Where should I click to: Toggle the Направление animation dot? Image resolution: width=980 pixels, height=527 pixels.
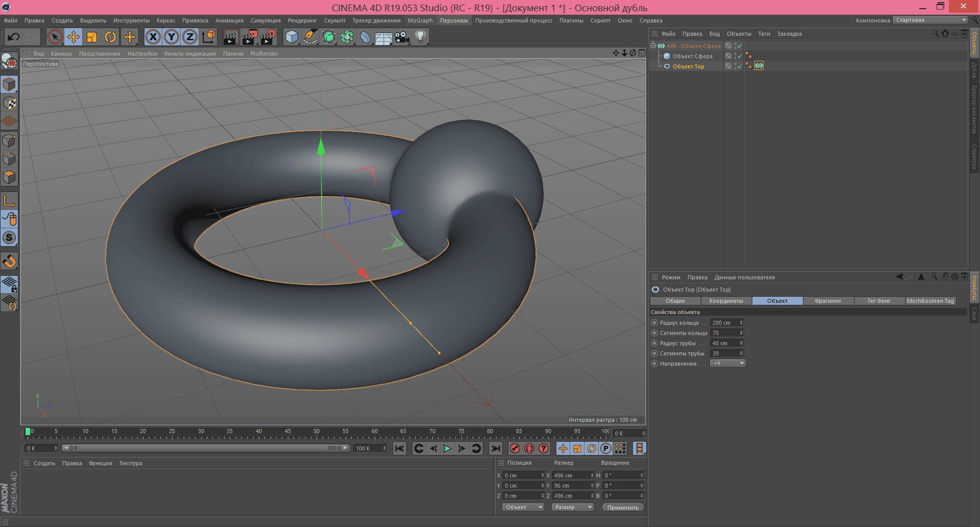click(x=654, y=364)
